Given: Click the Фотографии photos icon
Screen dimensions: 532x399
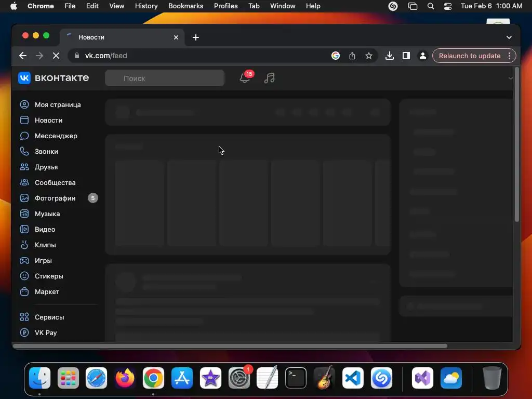Looking at the screenshot, I should [x=24, y=198].
